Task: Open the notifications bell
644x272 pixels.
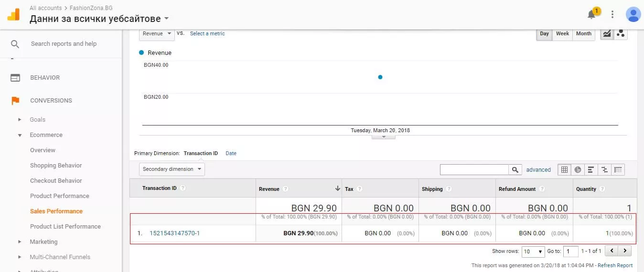Action: pyautogui.click(x=592, y=14)
